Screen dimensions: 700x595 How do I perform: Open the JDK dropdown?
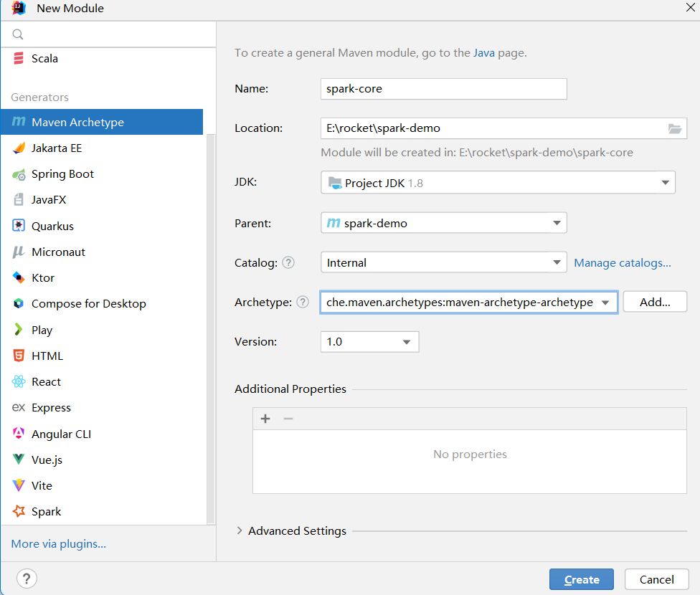pyautogui.click(x=498, y=183)
